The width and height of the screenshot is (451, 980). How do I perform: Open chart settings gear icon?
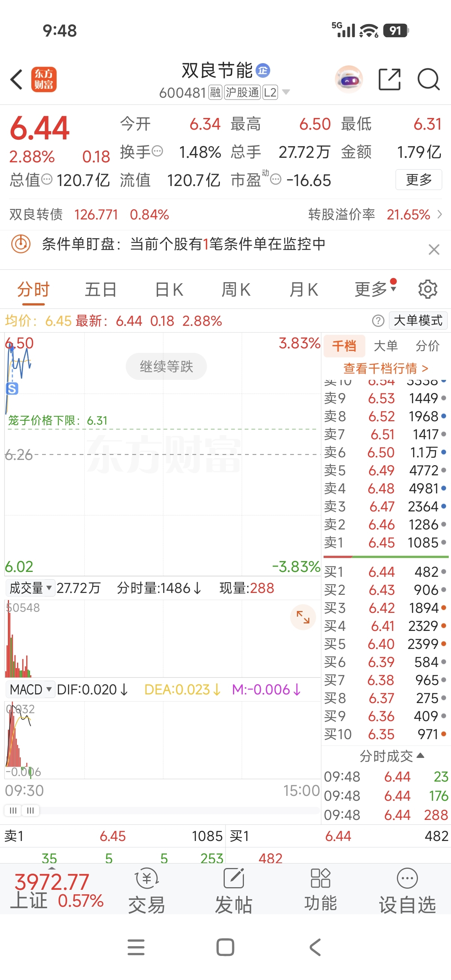pos(428,289)
